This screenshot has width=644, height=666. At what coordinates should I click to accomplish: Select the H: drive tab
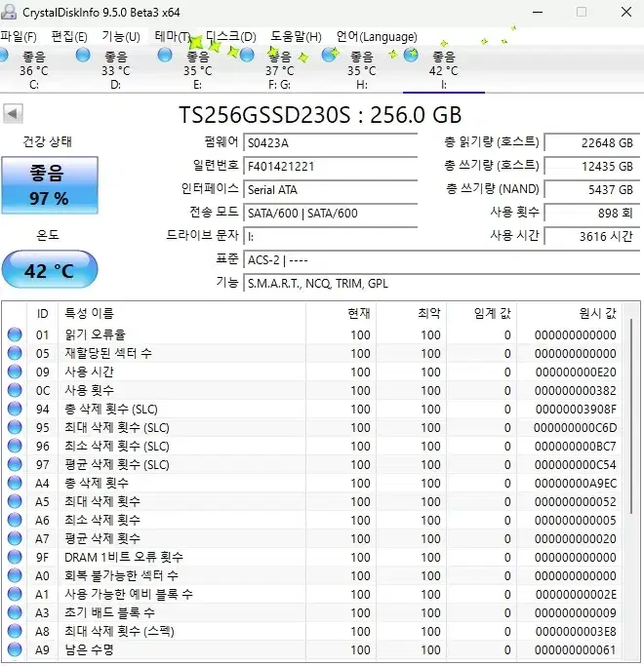point(361,69)
